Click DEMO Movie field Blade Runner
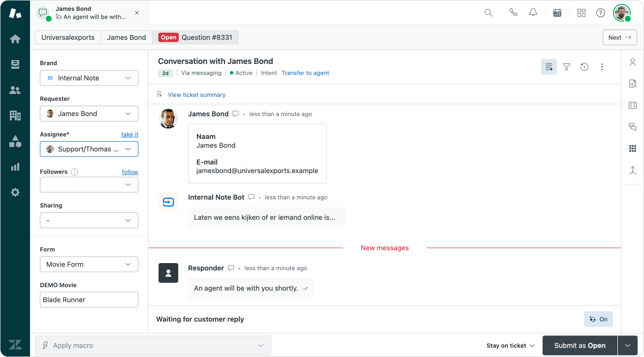Screen dimensions: 644x357 tap(89, 300)
